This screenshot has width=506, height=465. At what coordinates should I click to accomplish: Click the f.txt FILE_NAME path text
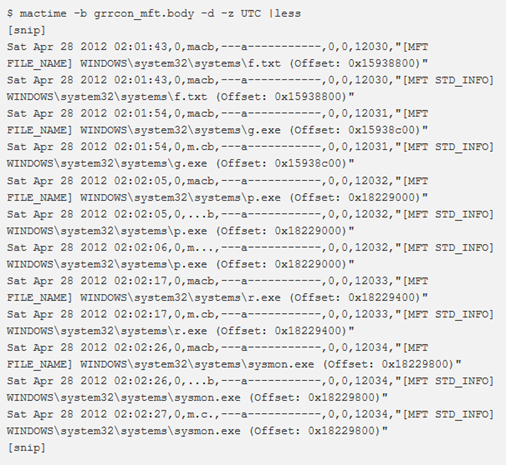180,63
